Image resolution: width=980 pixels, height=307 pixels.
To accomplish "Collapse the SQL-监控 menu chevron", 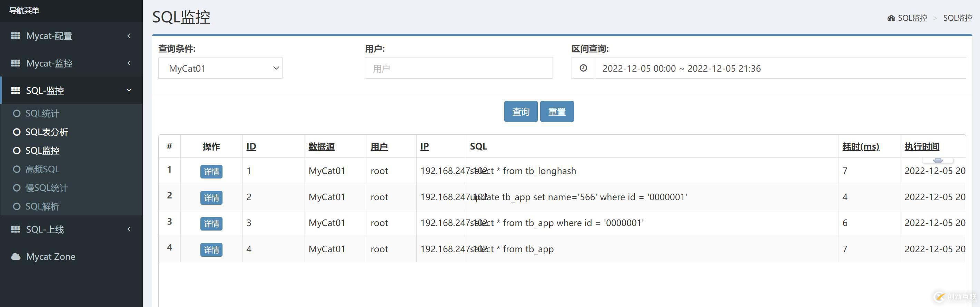I will pos(129,90).
